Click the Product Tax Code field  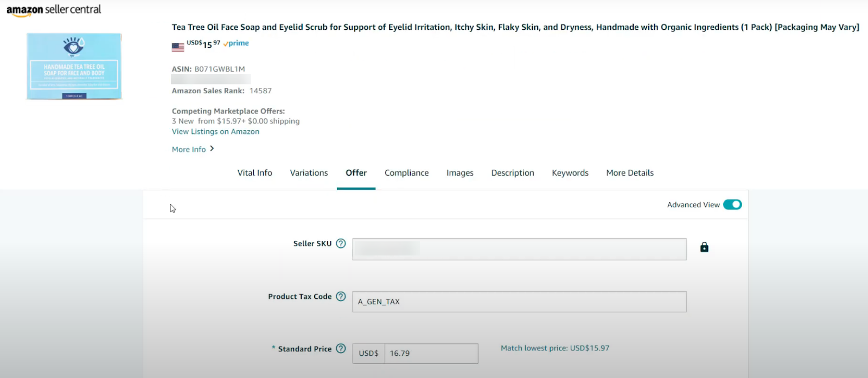pyautogui.click(x=519, y=302)
